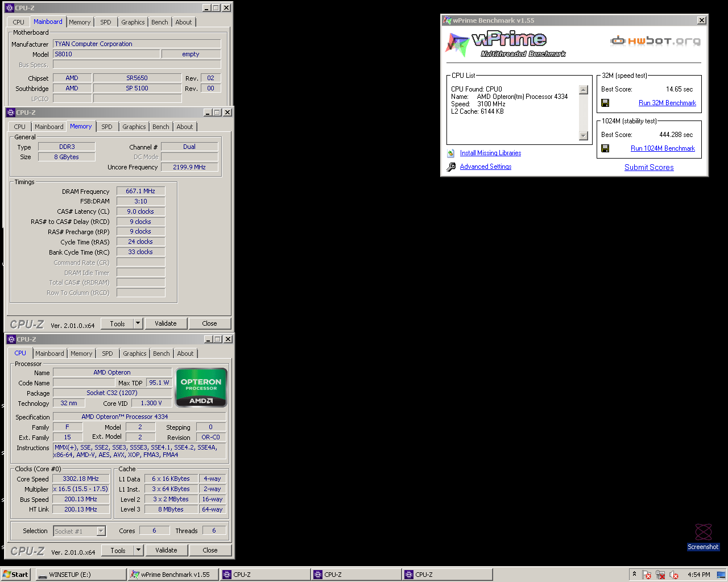Open the Start menu

15,575
